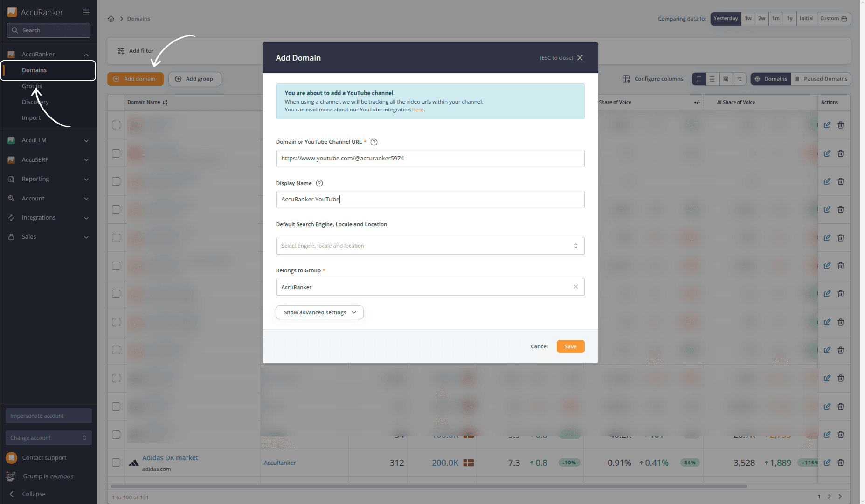865x504 pixels.
Task: Check the fifth domain row checkbox
Action: [116, 238]
